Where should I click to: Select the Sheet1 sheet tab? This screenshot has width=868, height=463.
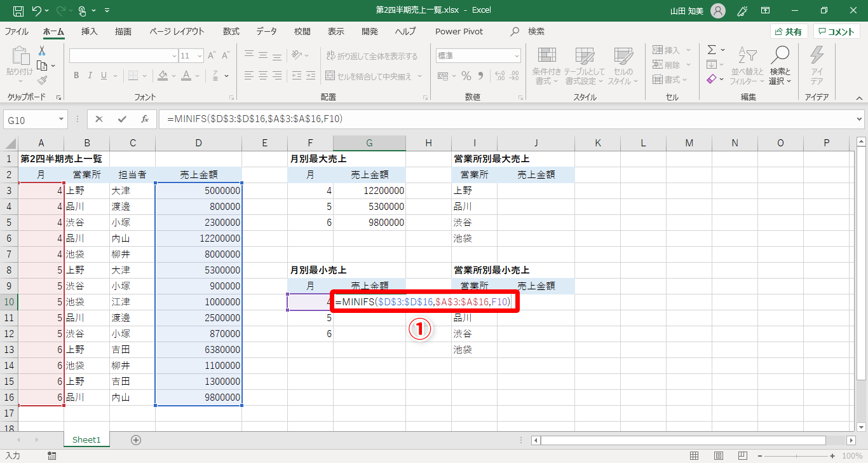pos(86,439)
